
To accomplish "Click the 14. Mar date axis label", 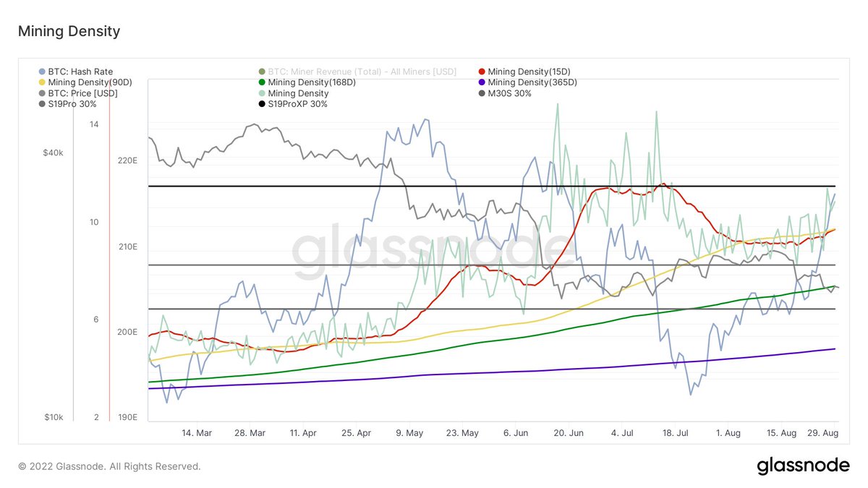I will [197, 433].
